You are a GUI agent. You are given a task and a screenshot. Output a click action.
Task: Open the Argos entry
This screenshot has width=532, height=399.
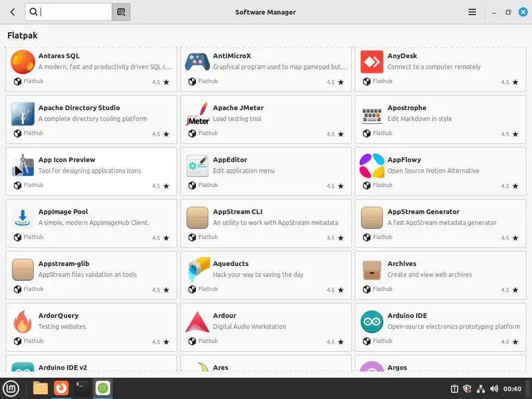(x=441, y=363)
